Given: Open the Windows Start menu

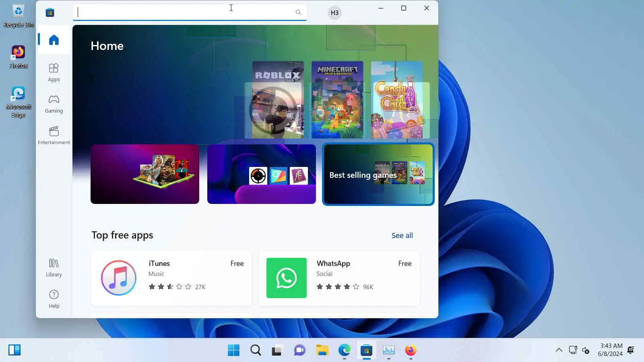Looking at the screenshot, I should (233, 350).
